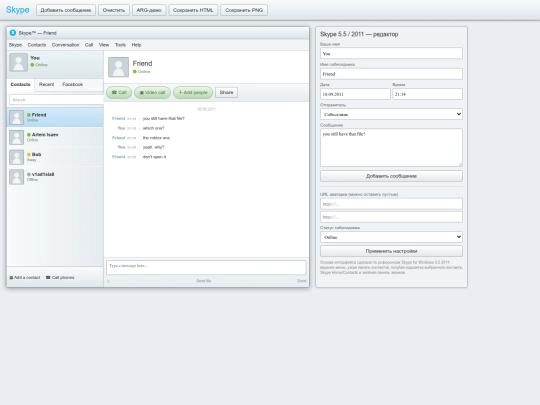The image size is (540, 405).
Task: Click the message text area in the editor
Action: [x=391, y=148]
